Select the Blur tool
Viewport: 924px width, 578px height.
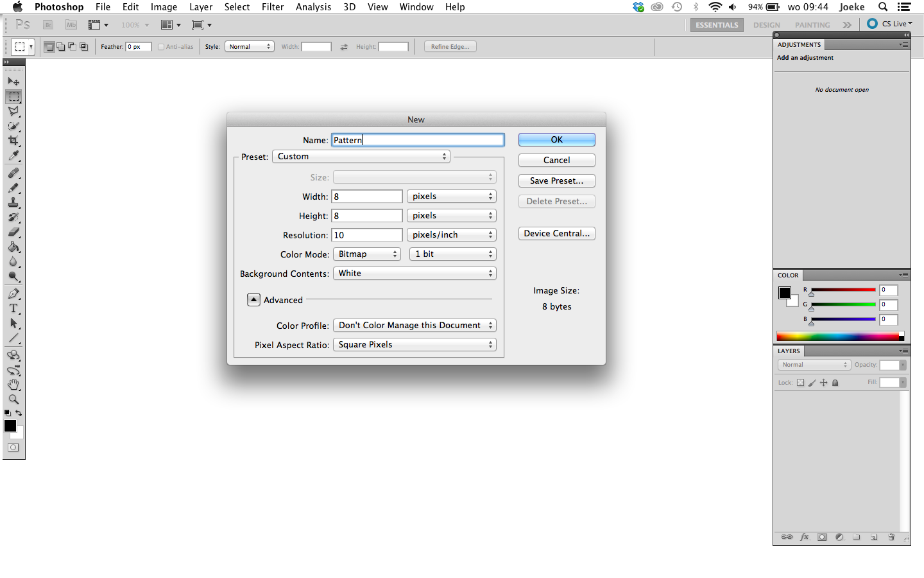click(x=13, y=261)
